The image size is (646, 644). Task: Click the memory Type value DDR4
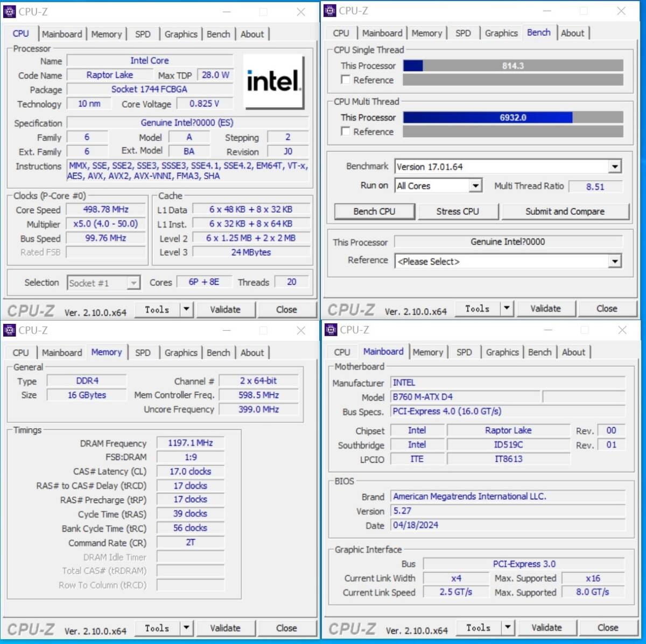coord(87,380)
